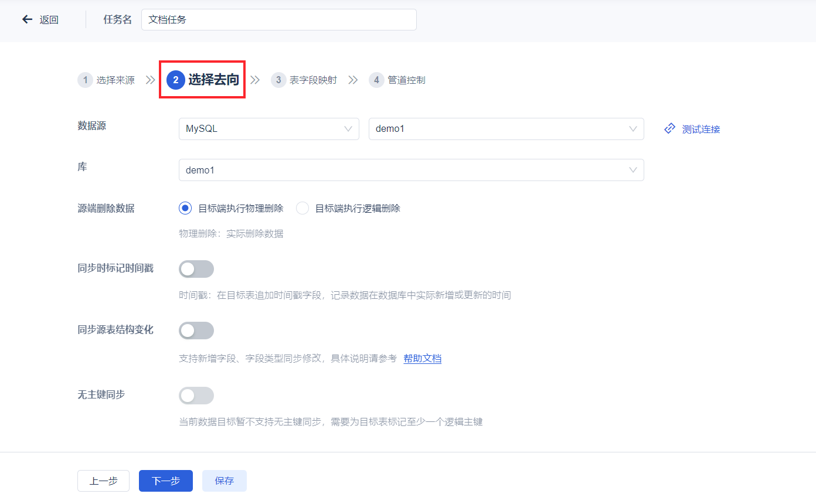This screenshot has height=504, width=816.
Task: Open the 帮助文档 link
Action: [423, 358]
